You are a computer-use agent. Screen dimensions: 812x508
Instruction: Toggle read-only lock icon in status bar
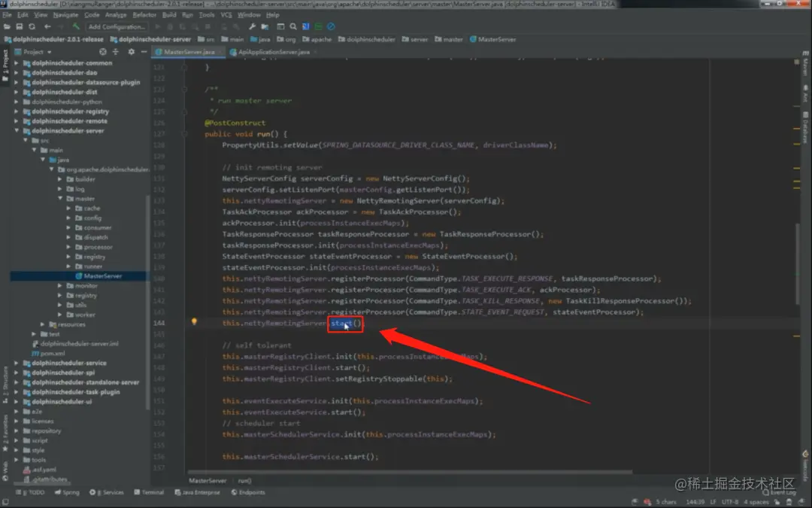click(x=777, y=502)
